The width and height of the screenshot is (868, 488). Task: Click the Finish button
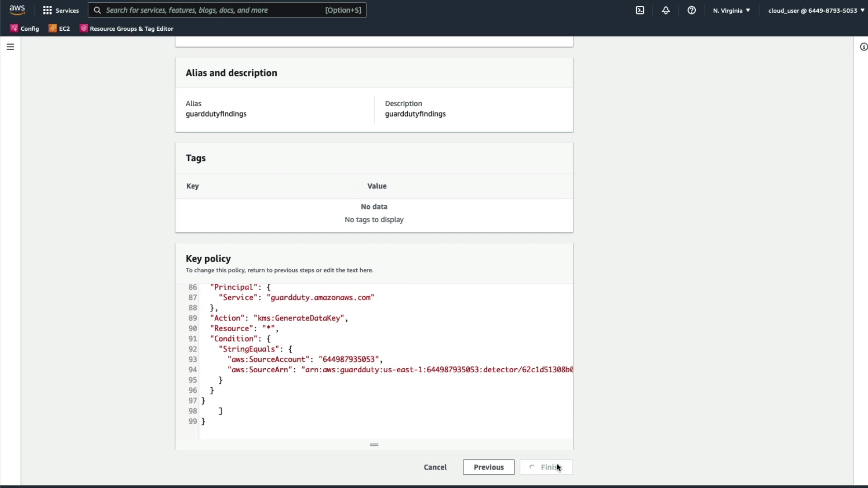[546, 467]
